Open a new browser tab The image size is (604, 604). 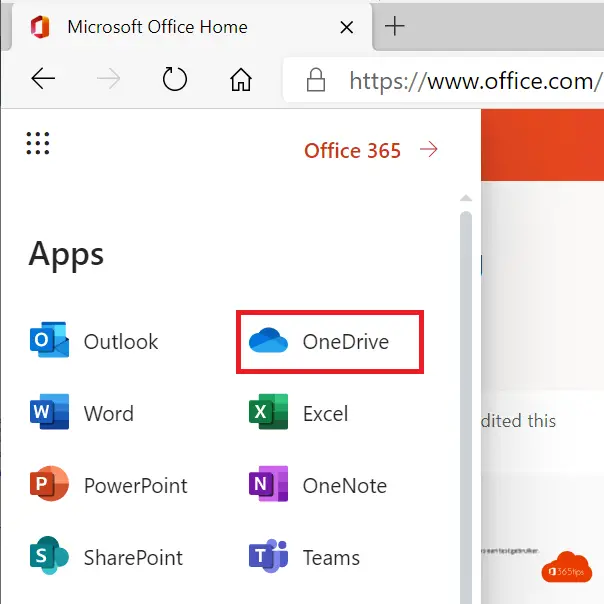pyautogui.click(x=395, y=27)
